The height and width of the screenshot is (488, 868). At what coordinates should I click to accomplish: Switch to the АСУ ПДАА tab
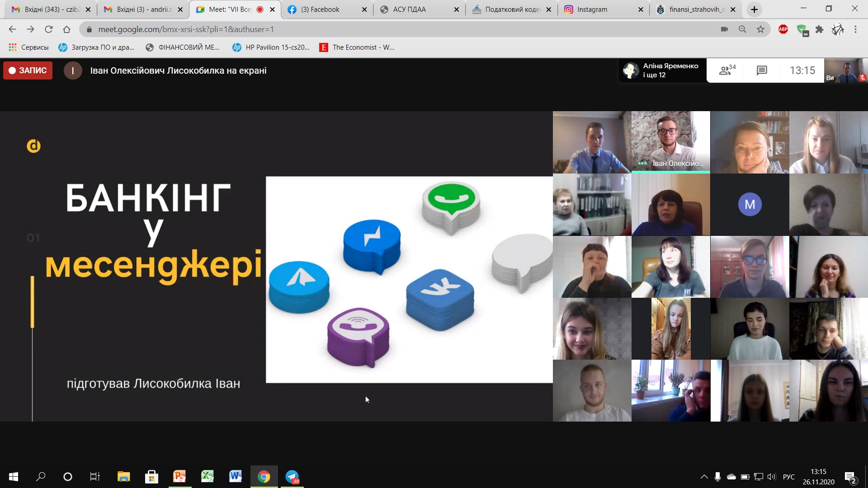pyautogui.click(x=418, y=9)
